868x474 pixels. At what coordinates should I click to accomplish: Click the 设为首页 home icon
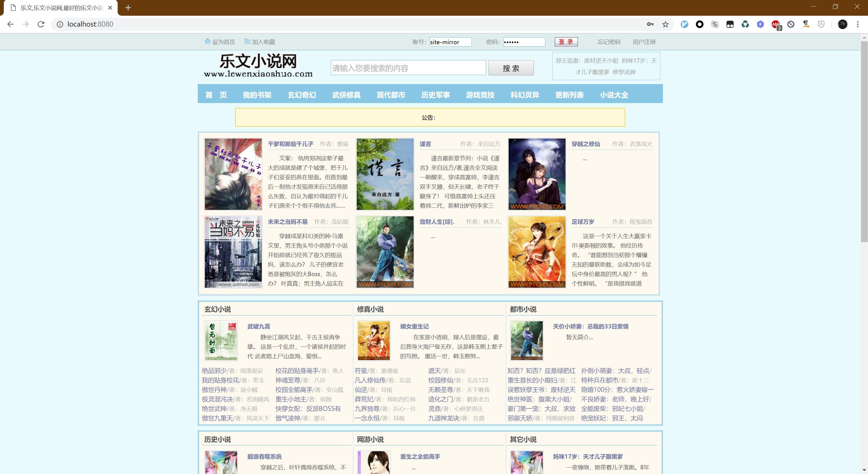pyautogui.click(x=208, y=41)
